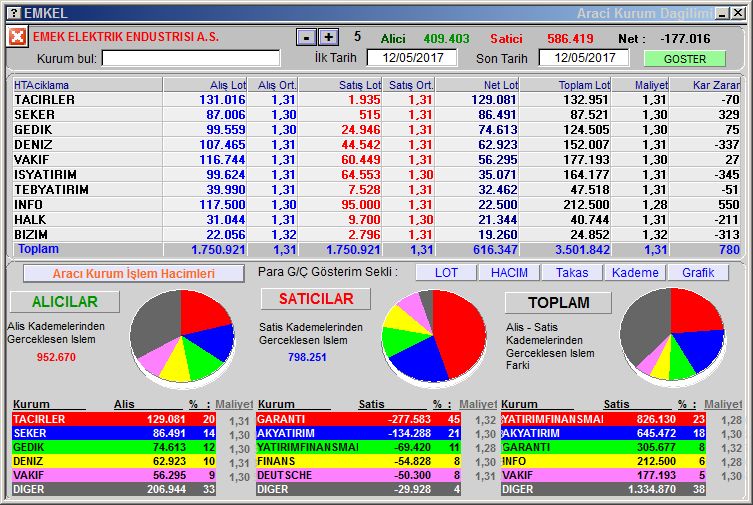Sort by Alış Lot column header
Image resolution: width=753 pixels, height=505 pixels.
click(205, 85)
